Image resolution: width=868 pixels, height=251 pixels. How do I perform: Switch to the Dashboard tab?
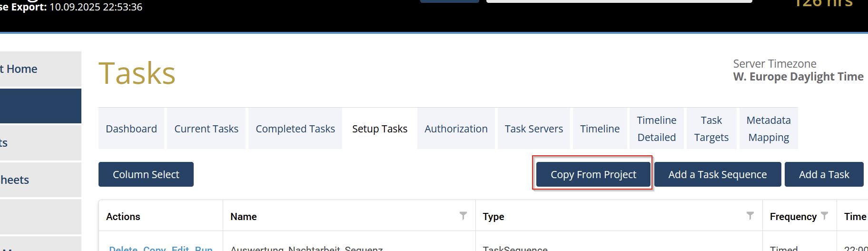tap(131, 129)
